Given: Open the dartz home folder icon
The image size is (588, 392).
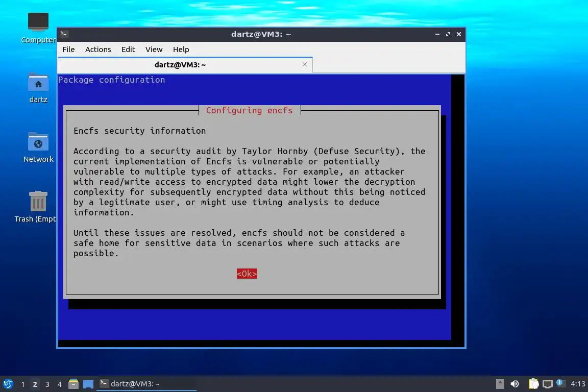Looking at the screenshot, I should [38, 88].
